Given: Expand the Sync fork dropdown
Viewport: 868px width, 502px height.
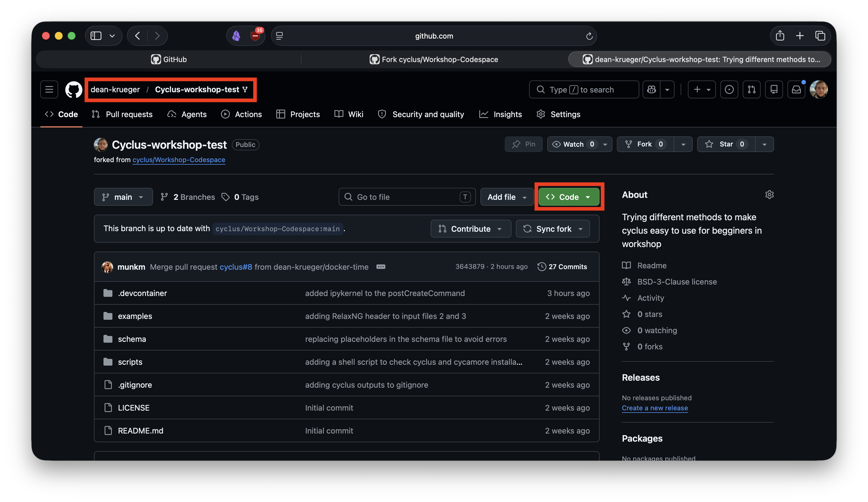Looking at the screenshot, I should click(553, 229).
